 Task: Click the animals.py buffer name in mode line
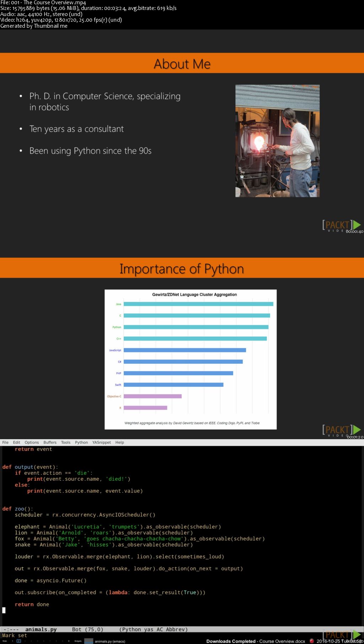pyautogui.click(x=41, y=629)
